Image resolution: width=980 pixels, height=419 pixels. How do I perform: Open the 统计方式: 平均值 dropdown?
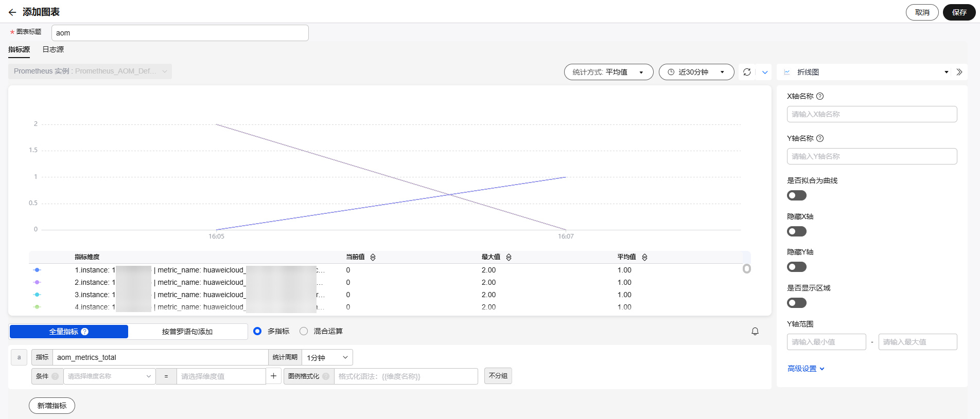pos(609,72)
